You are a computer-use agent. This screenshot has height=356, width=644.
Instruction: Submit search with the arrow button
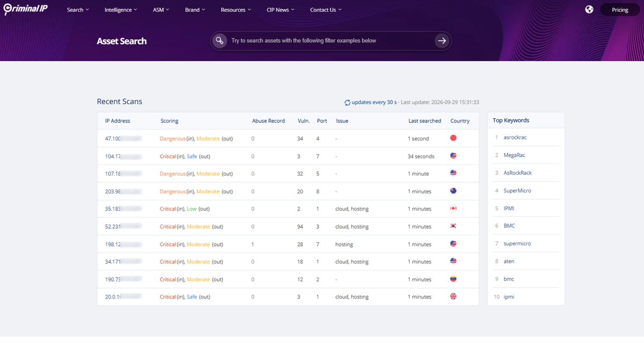coord(442,40)
